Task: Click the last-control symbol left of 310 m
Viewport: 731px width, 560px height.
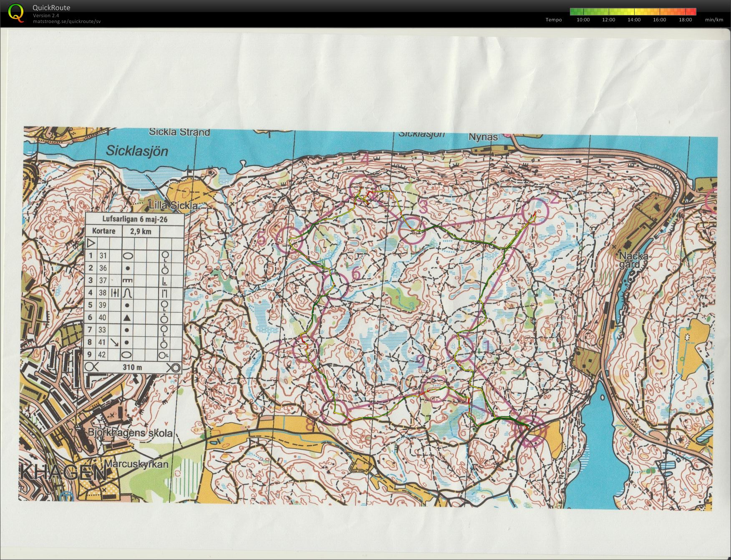Action: pos(91,367)
